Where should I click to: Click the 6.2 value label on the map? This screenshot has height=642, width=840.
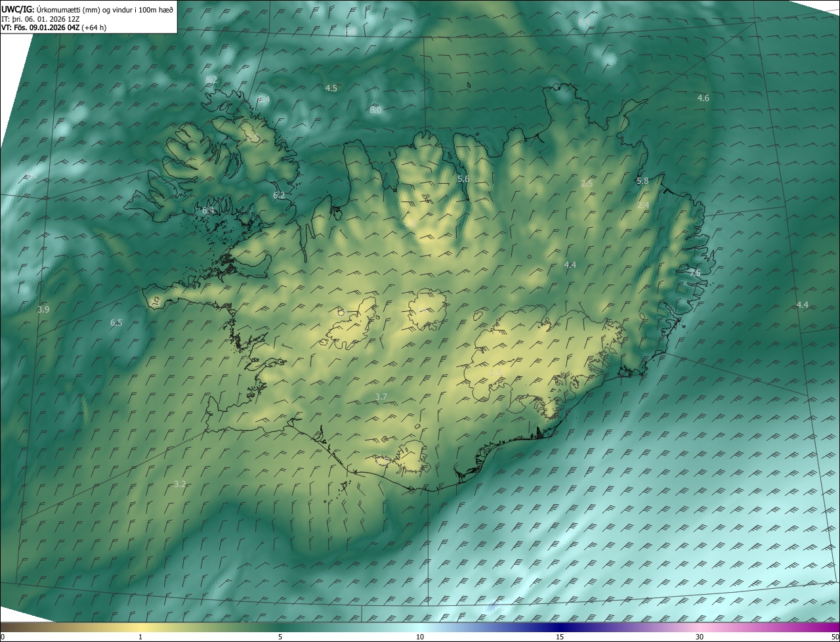(279, 195)
